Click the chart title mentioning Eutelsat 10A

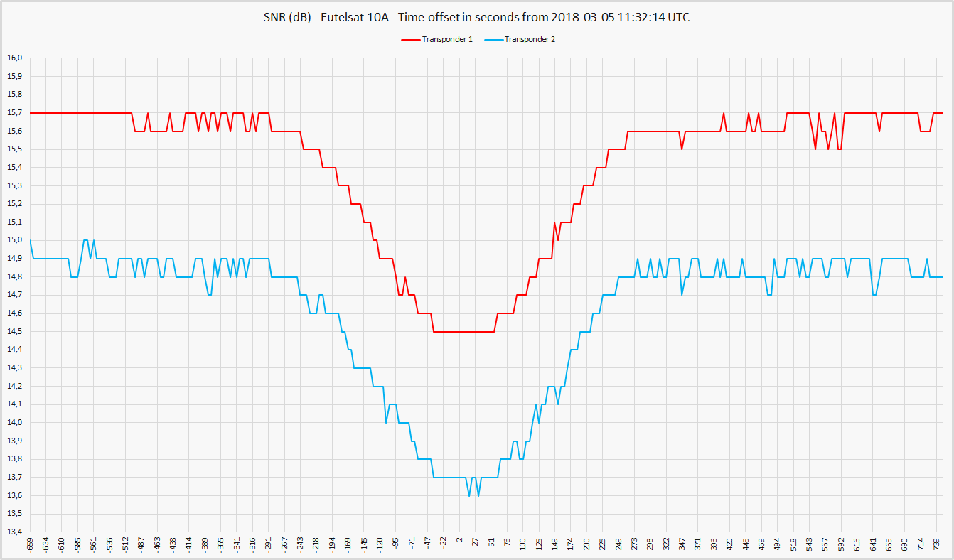click(476, 18)
